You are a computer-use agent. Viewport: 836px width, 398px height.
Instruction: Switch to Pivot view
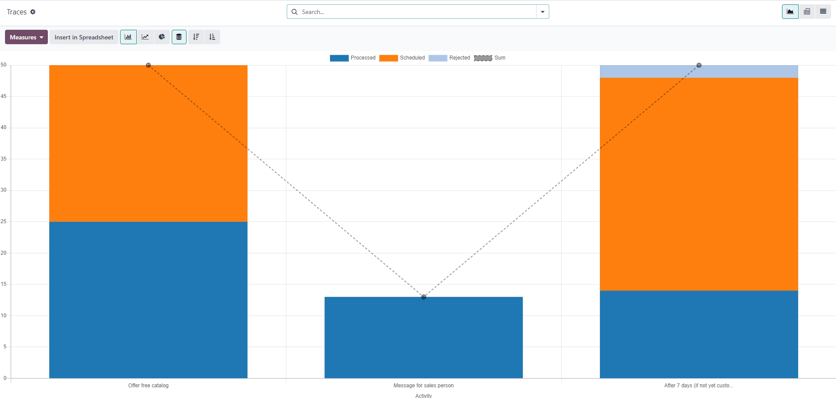807,12
